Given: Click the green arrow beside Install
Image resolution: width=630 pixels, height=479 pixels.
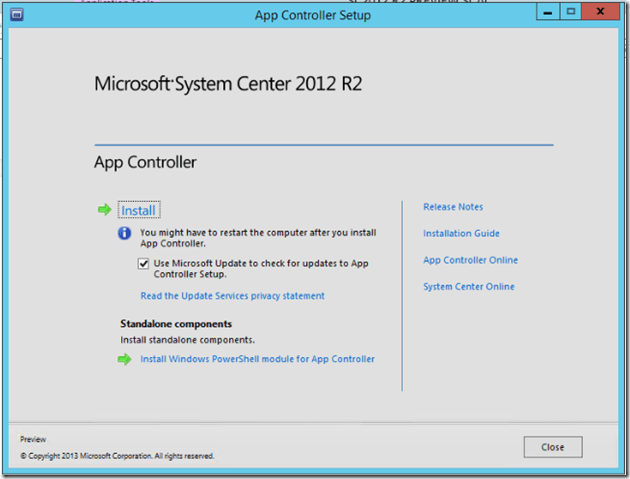Looking at the screenshot, I should pos(104,210).
